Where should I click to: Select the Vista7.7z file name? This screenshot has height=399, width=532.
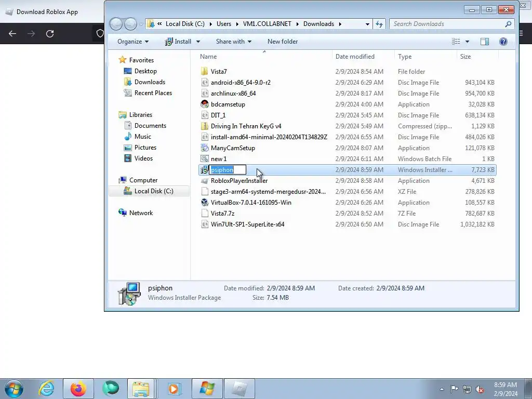point(222,214)
